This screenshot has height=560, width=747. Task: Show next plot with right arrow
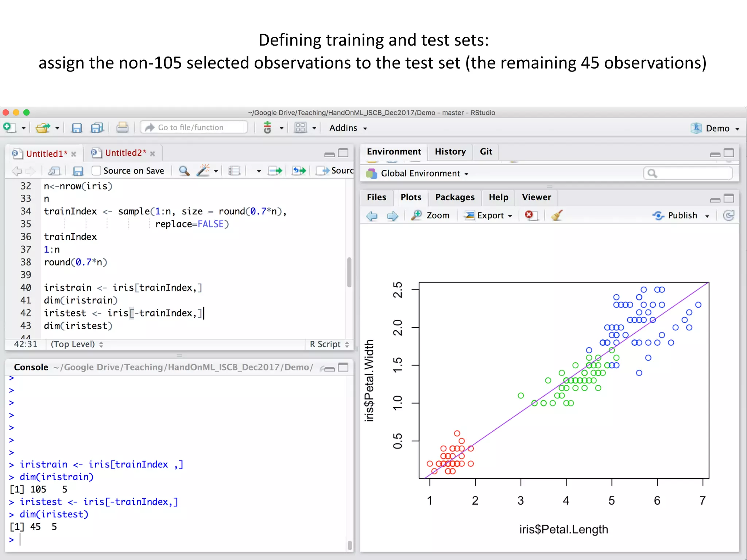tap(393, 216)
